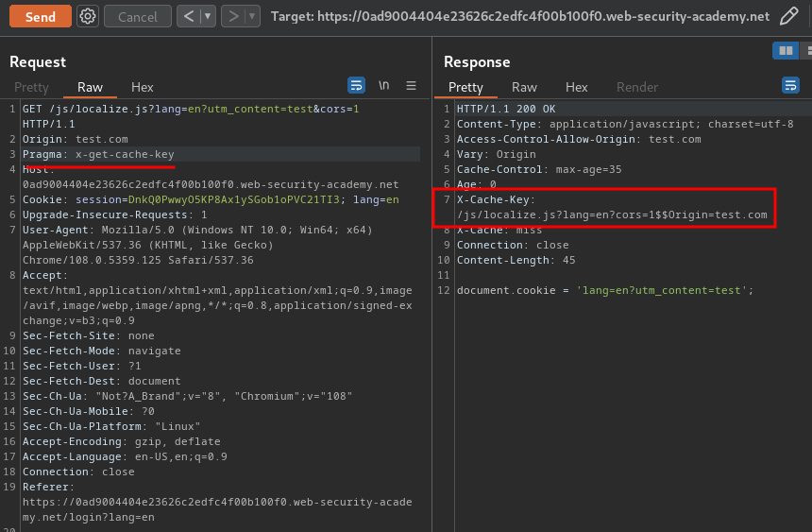Click the Pragma: x-get-cache-key header line

pyautogui.click(x=98, y=155)
